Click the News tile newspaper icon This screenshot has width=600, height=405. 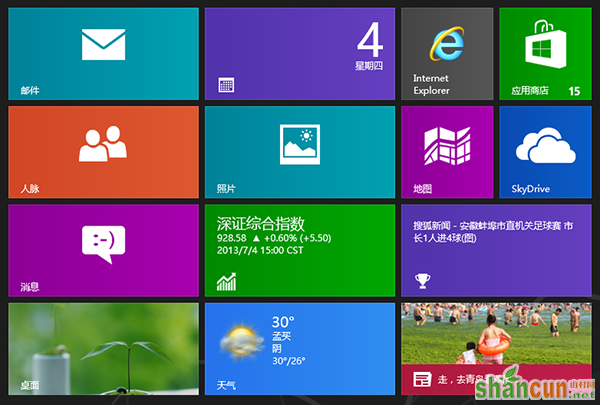422,380
